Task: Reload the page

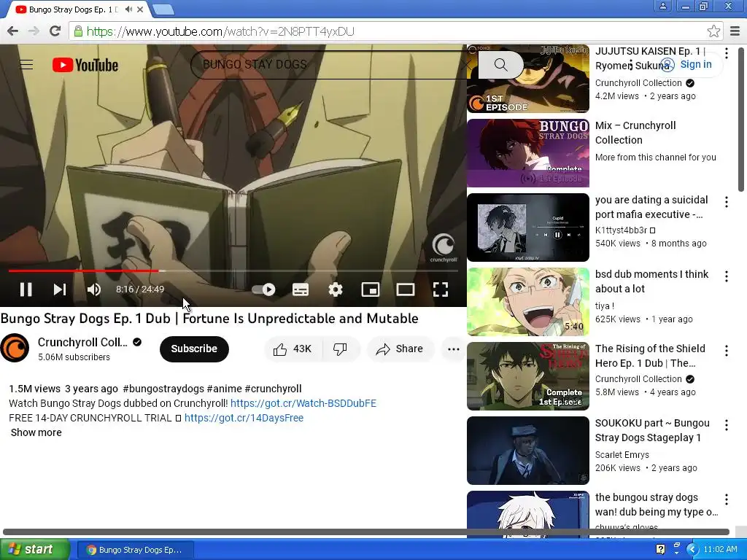Action: [55, 31]
